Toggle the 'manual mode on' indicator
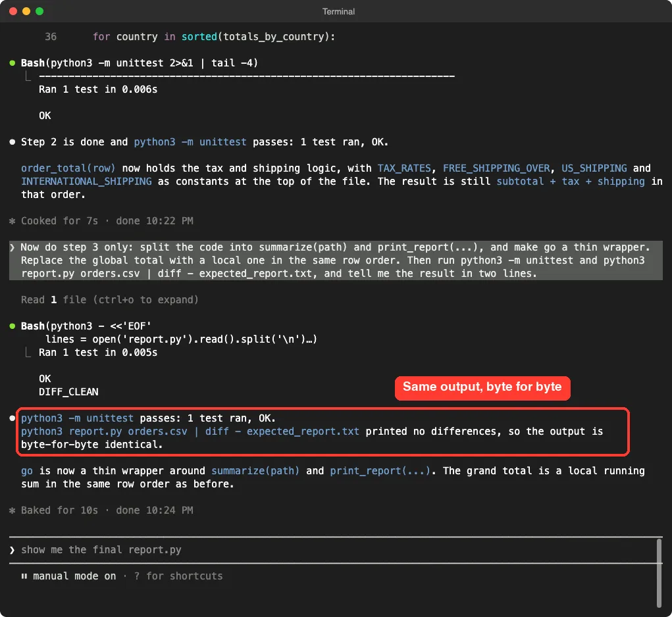 coord(74,576)
